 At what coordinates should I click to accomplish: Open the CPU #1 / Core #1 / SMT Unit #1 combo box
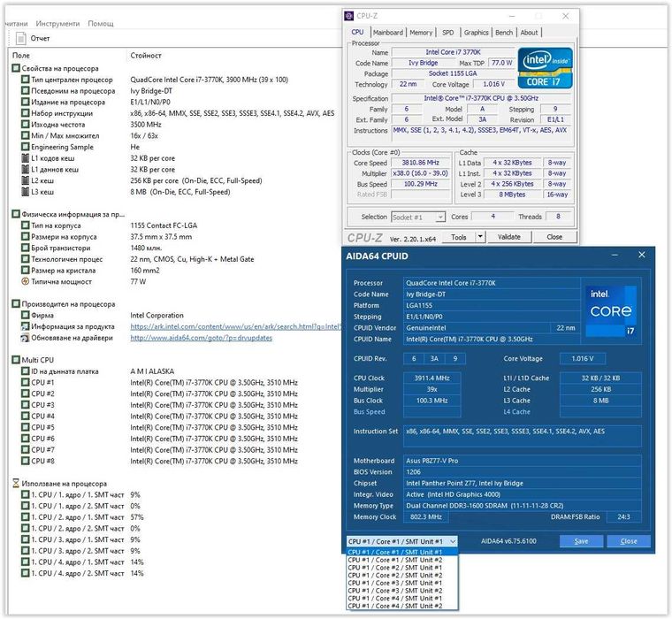[402, 541]
